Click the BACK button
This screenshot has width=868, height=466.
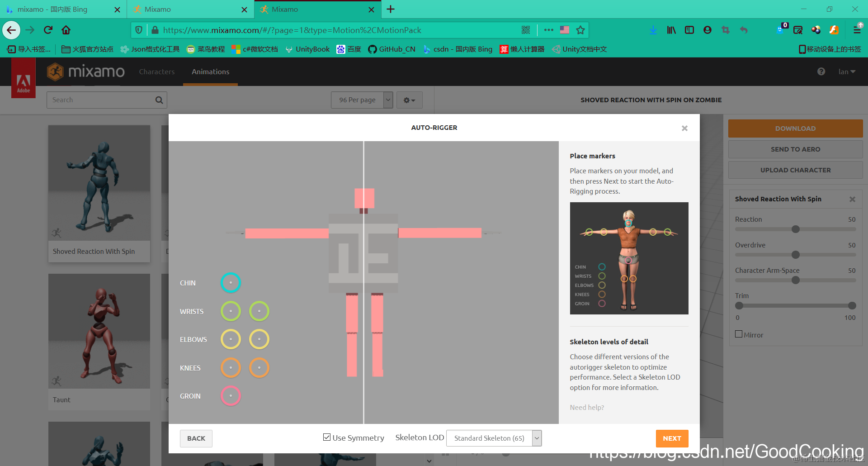coord(196,438)
